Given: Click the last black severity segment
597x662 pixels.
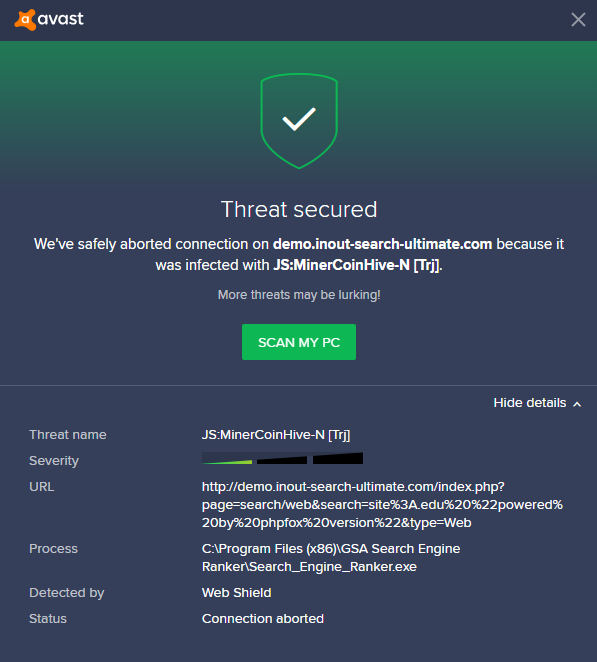Looking at the screenshot, I should click(x=338, y=459).
